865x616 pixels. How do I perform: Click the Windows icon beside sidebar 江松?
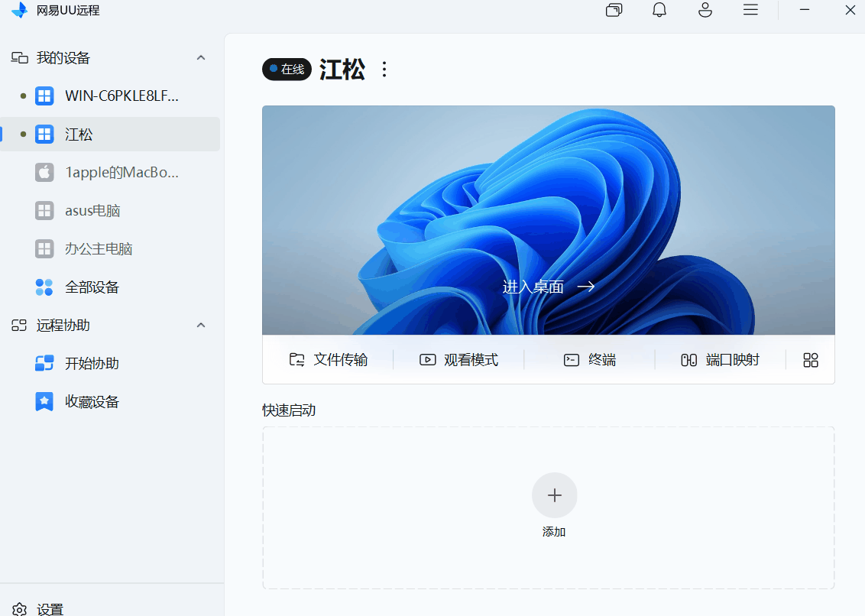pyautogui.click(x=44, y=135)
